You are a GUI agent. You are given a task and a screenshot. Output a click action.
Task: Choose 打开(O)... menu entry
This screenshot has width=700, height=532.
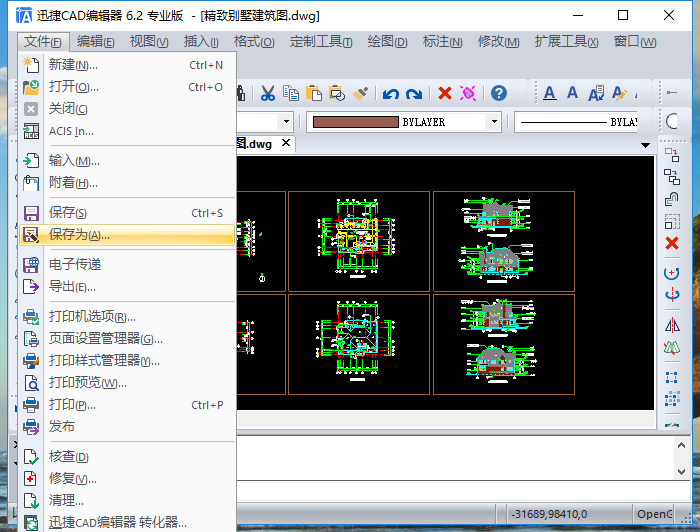click(127, 87)
